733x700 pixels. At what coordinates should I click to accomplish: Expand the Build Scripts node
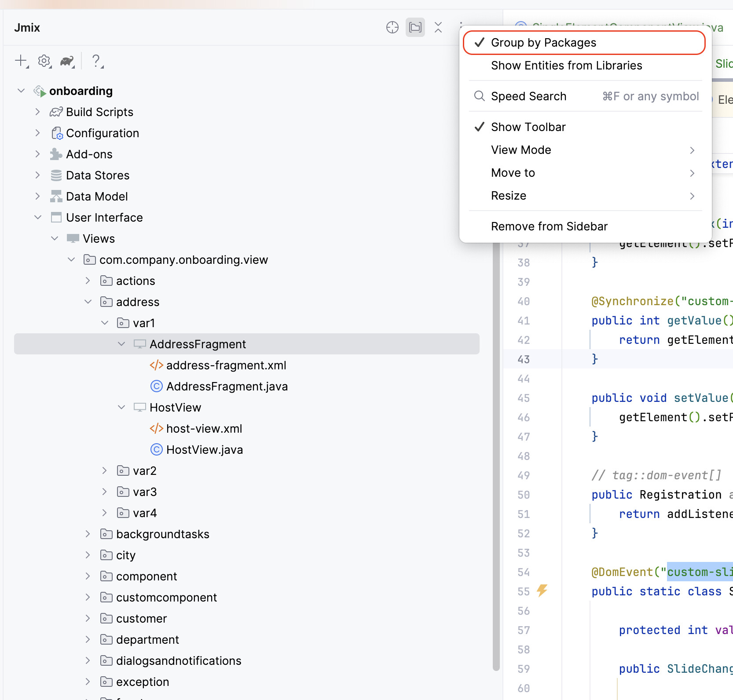click(38, 112)
